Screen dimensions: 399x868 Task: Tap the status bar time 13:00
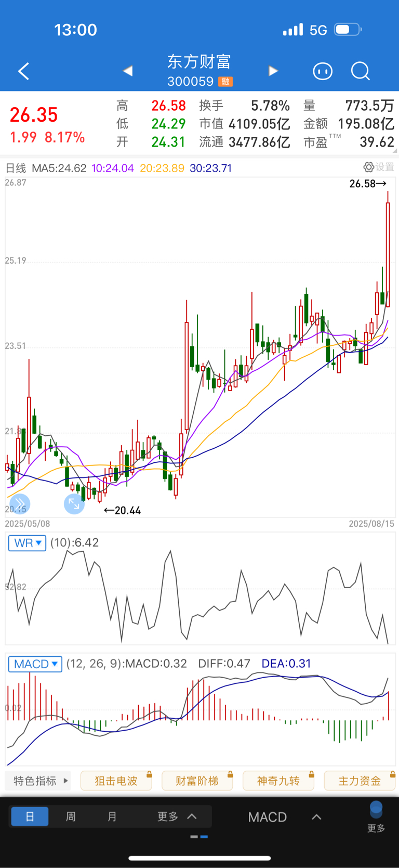tap(76, 30)
